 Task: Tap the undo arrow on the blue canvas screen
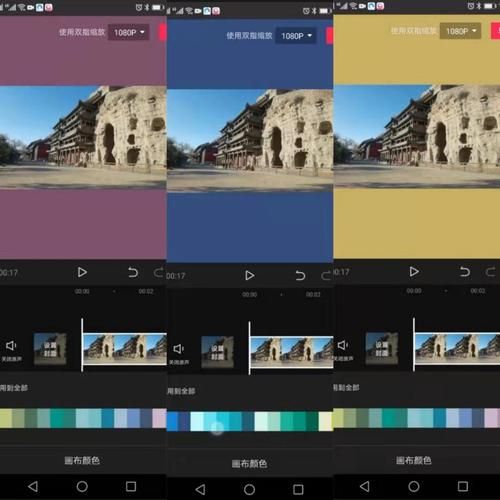point(300,276)
